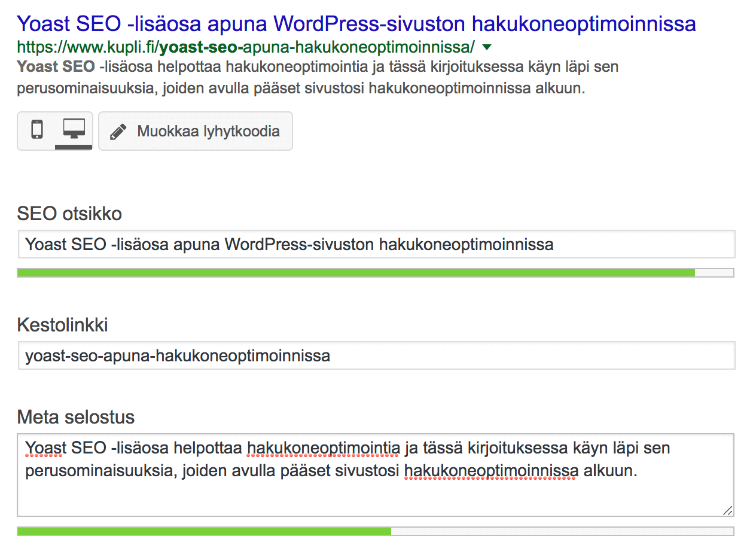Click the Meta selostus length progress bar
756x548 pixels.
pos(376,531)
